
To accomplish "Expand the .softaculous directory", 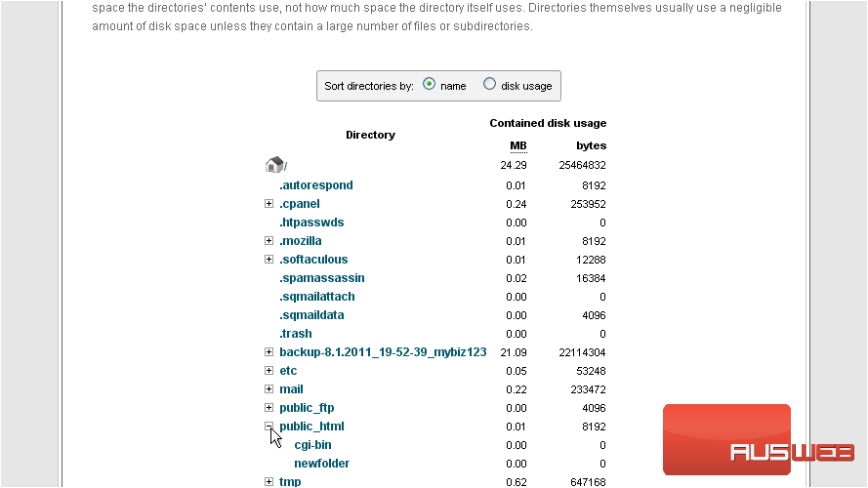I will click(269, 259).
